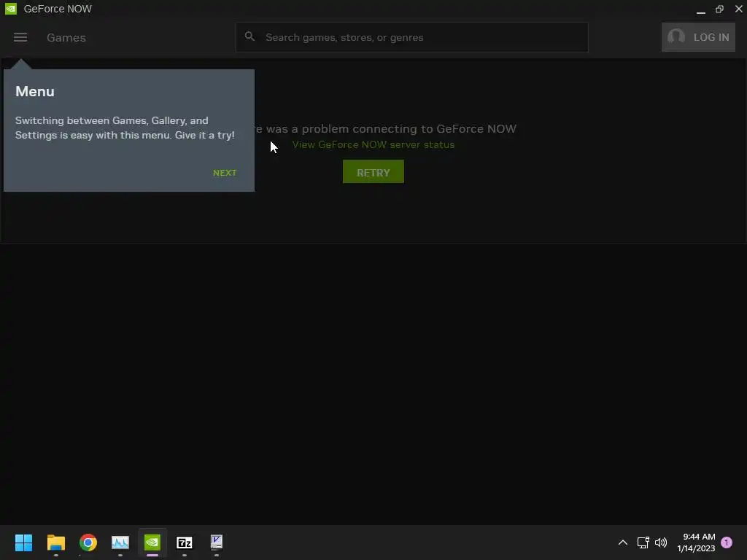The width and height of the screenshot is (747, 560).
Task: Open File Explorer from taskbar
Action: [55, 542]
